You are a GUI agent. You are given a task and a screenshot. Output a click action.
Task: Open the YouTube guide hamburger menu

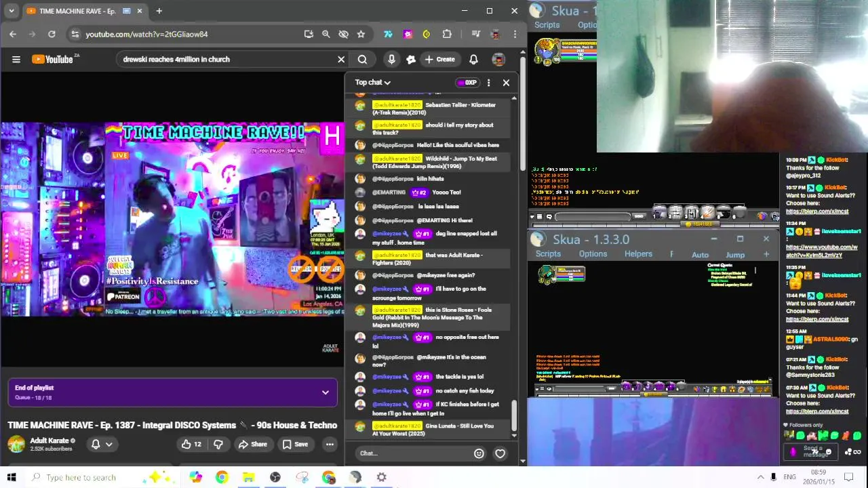pos(16,60)
